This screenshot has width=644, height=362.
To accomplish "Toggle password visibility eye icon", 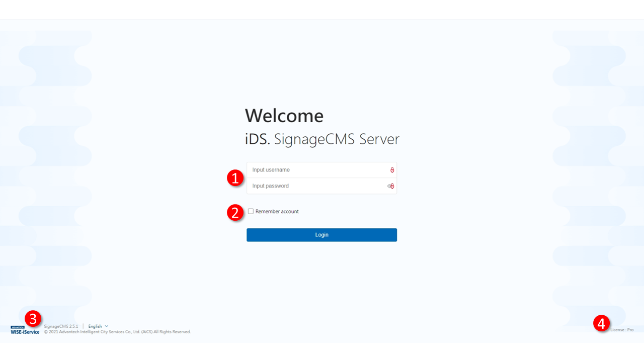I will [x=389, y=186].
